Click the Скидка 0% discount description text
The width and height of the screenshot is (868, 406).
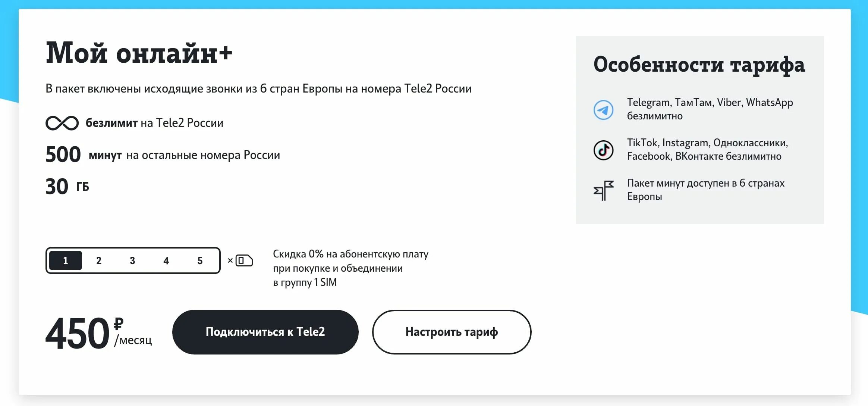tap(350, 268)
